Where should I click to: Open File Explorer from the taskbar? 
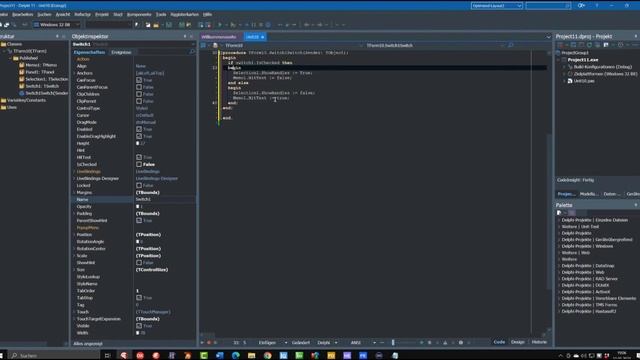click(x=251, y=356)
